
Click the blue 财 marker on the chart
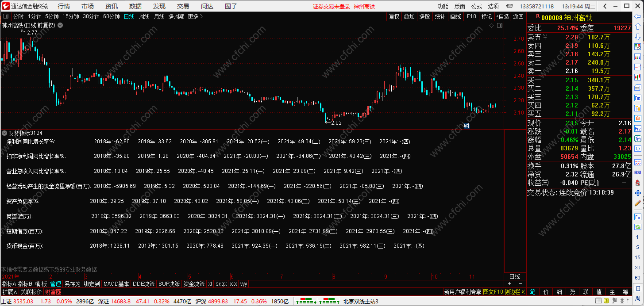467,126
